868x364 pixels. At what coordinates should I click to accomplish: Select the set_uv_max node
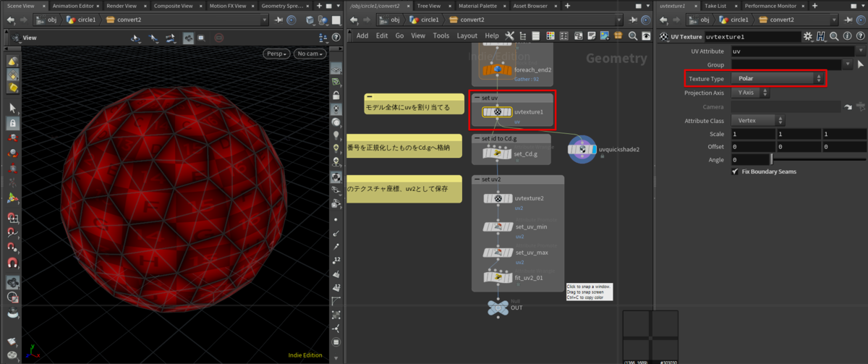click(497, 253)
